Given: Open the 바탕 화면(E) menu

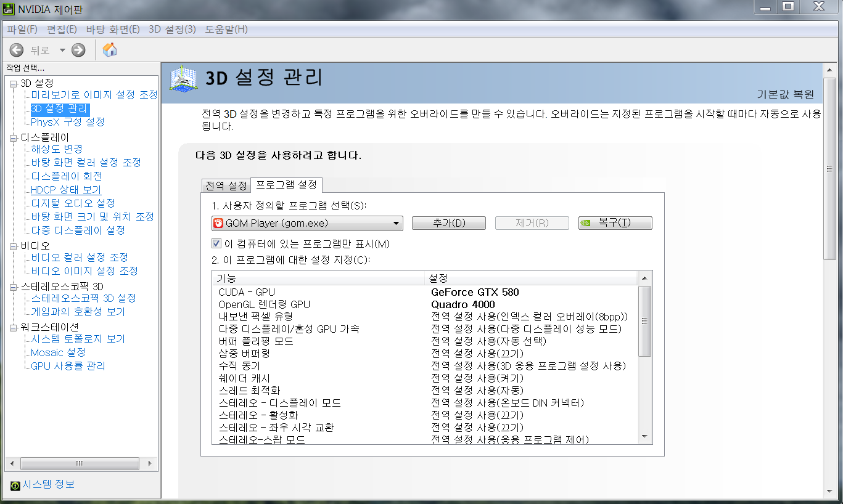Looking at the screenshot, I should coord(113,30).
